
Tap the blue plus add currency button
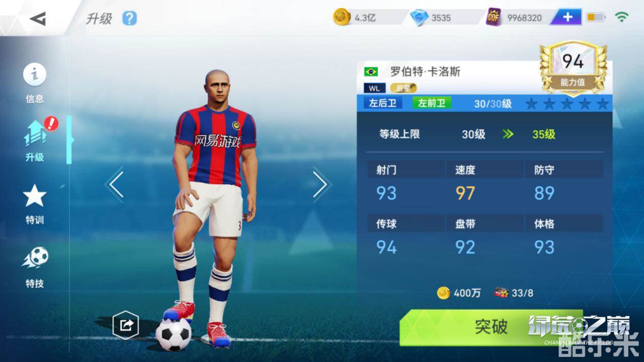point(568,17)
